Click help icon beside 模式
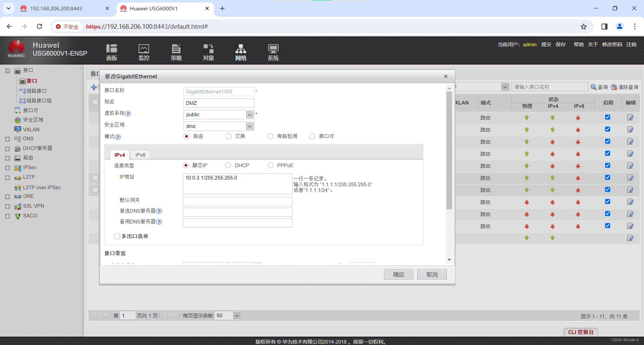This screenshot has width=644, height=345. (x=118, y=137)
